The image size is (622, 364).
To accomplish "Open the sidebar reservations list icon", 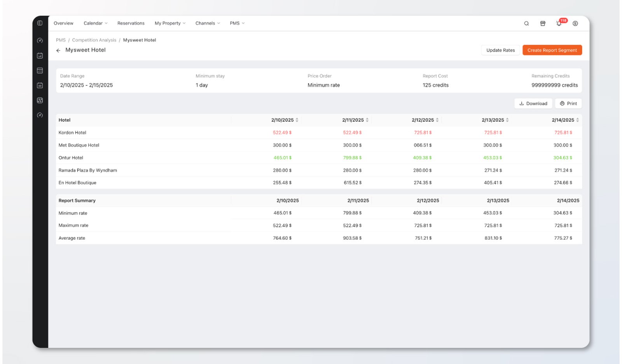I will (40, 85).
